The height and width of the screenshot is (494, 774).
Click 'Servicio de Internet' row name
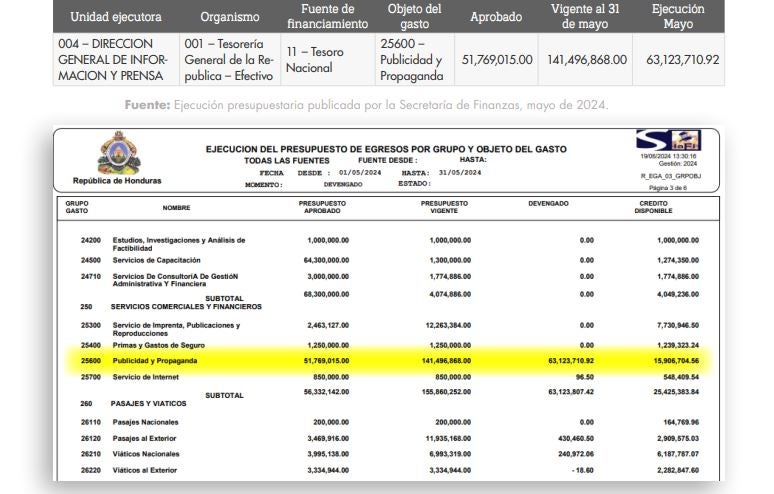(146, 377)
